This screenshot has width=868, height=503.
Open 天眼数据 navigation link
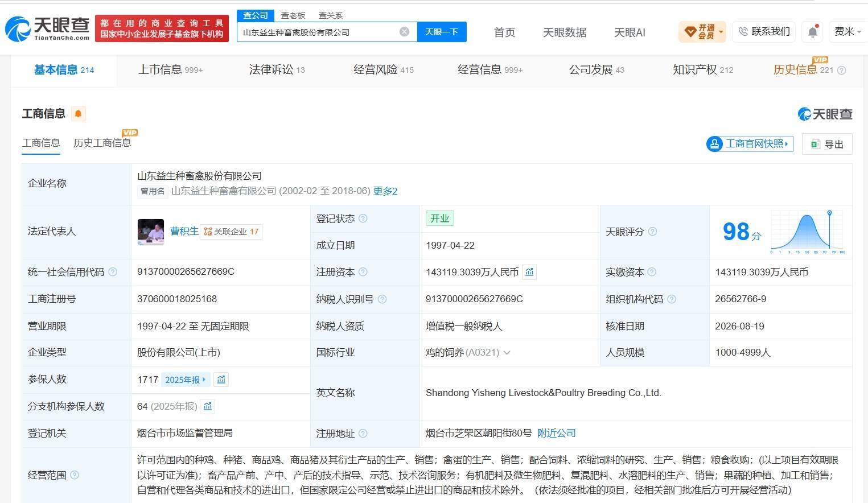(565, 32)
